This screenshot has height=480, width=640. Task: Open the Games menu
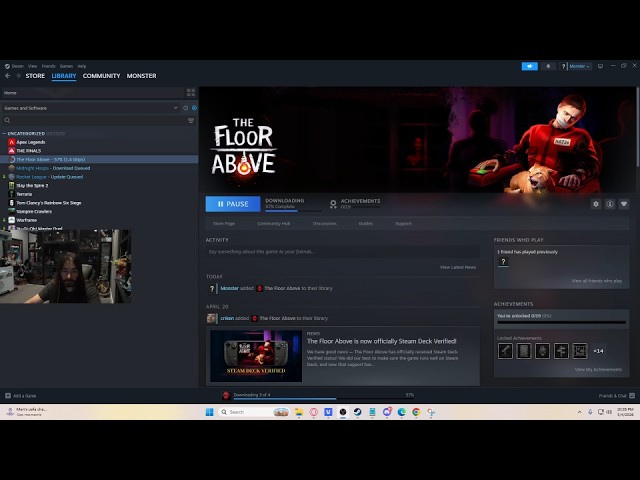[x=66, y=66]
